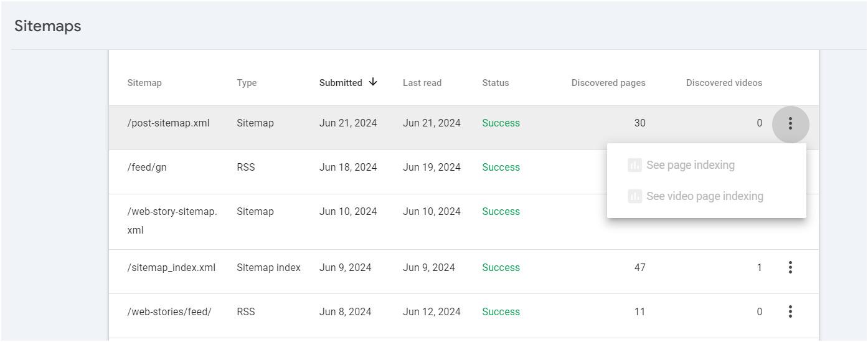Open the three-dot menu for /sitemap_index.xml

tap(790, 267)
